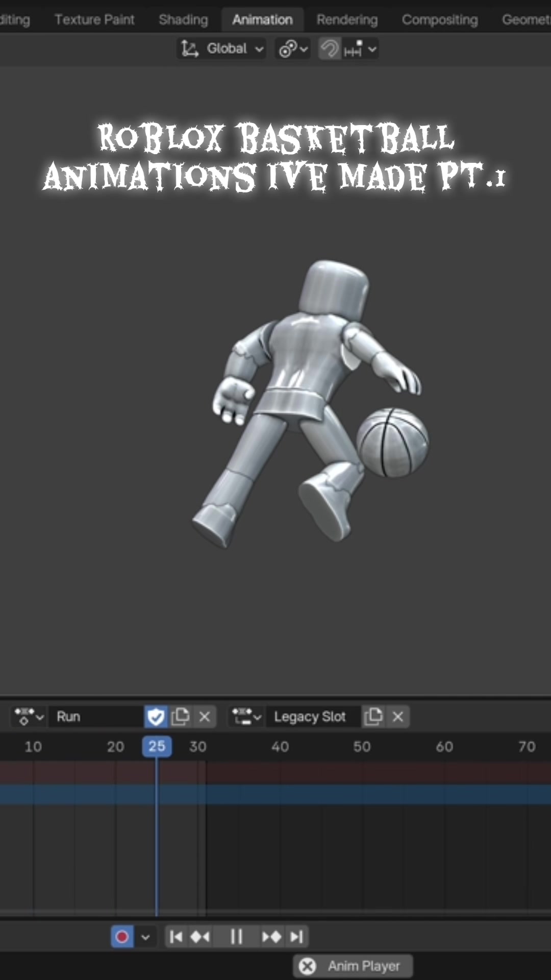Duplicate the Run action

coord(180,717)
